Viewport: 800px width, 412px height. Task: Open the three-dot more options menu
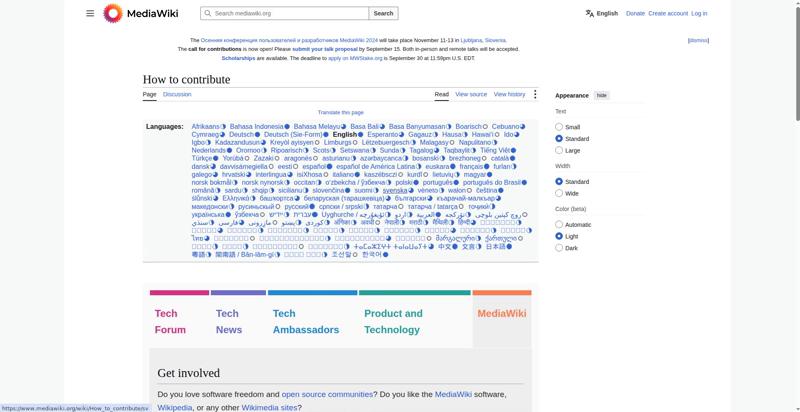click(x=535, y=94)
